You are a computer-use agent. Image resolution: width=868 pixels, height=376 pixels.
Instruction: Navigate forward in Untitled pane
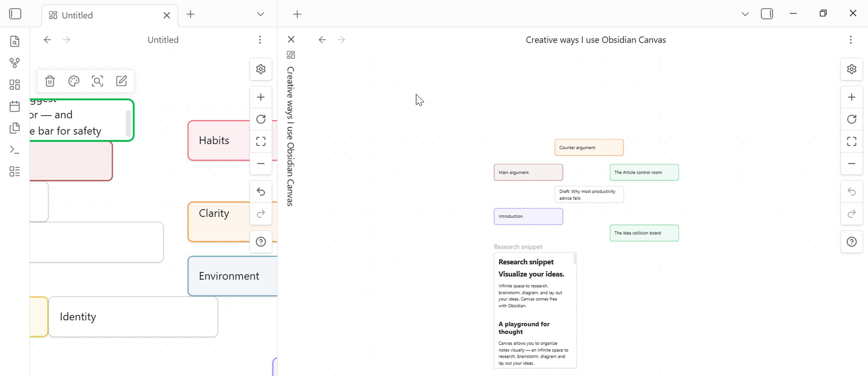coord(66,39)
